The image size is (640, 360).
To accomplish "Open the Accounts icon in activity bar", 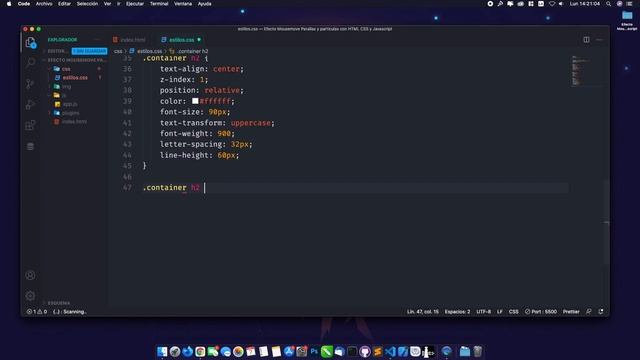I will (30, 275).
